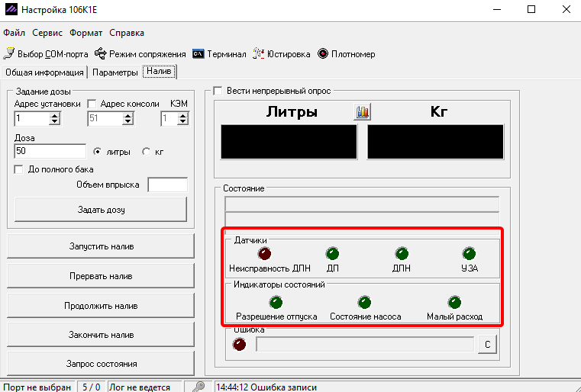
Task: Click the Адрес консоли number field
Action: (105, 119)
